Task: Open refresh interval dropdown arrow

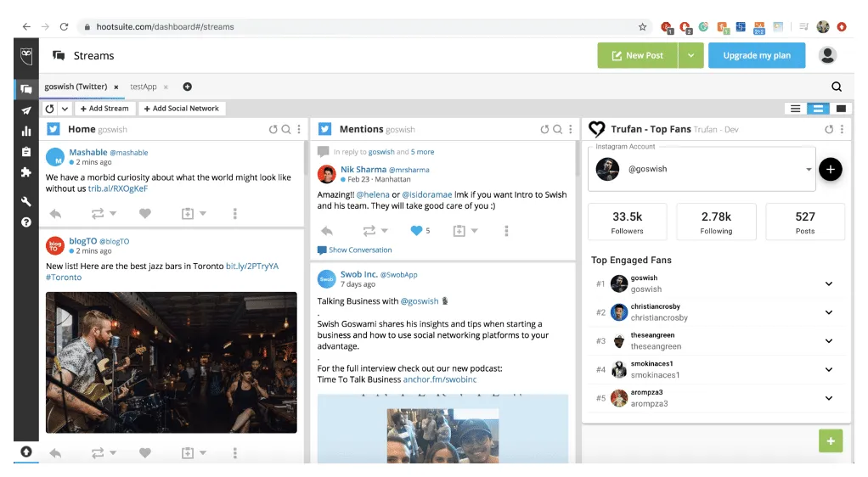Action: pyautogui.click(x=65, y=109)
